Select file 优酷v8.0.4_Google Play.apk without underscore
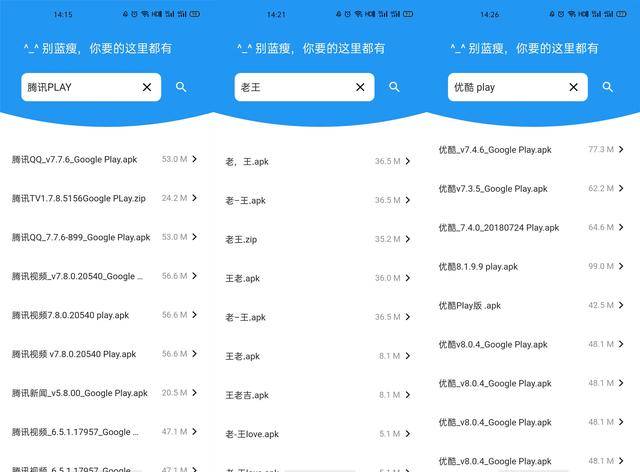The width and height of the screenshot is (640, 472). pyautogui.click(x=493, y=345)
